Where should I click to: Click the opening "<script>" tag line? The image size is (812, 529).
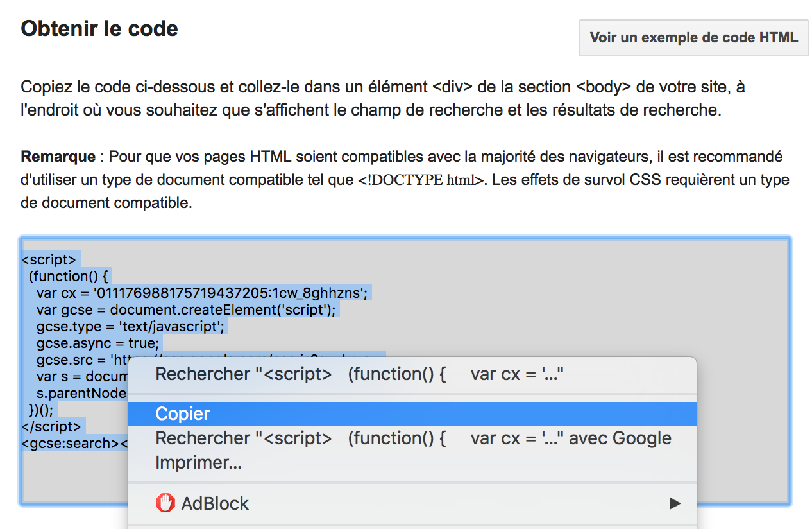pyautogui.click(x=49, y=260)
